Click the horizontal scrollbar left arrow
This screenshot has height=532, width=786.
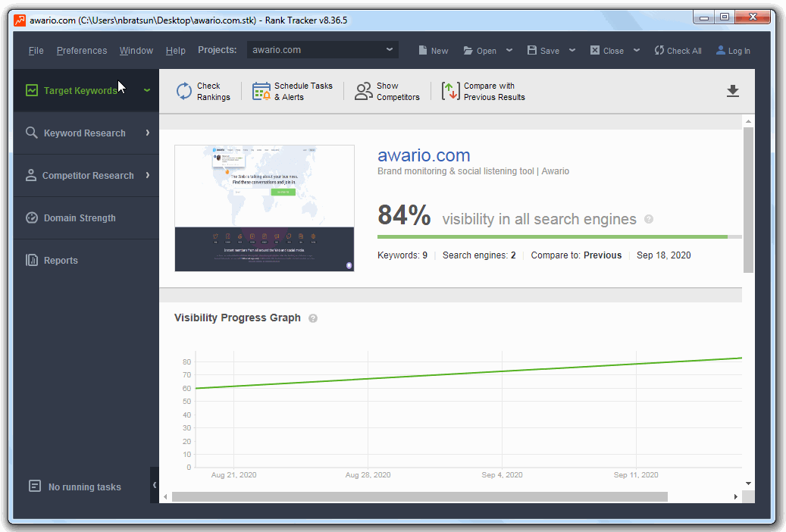[165, 496]
